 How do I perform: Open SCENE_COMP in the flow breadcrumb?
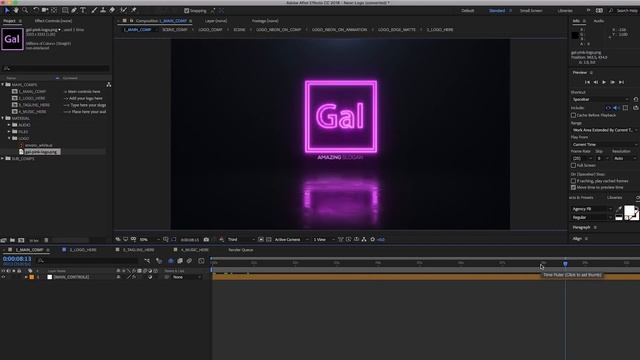click(175, 30)
